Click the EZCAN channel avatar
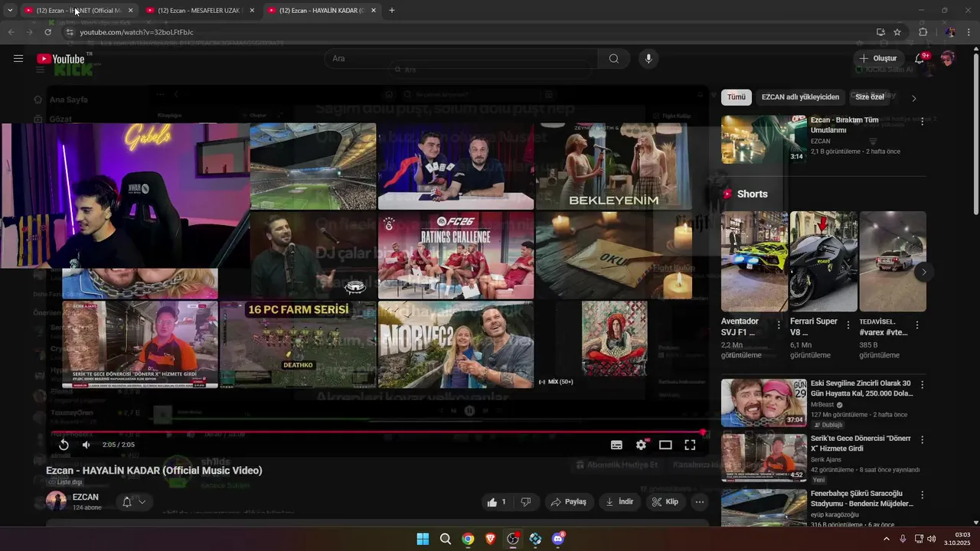This screenshot has height=551, width=980. tap(56, 501)
